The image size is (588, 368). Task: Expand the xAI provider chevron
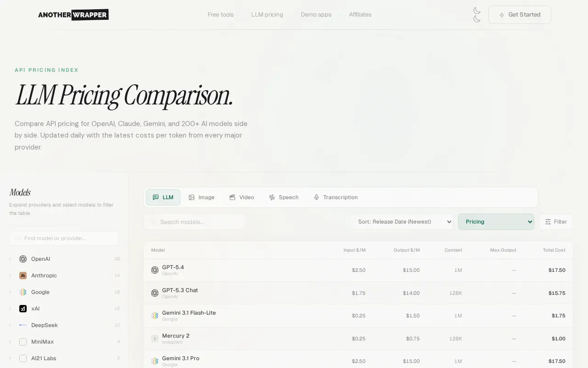coord(10,309)
